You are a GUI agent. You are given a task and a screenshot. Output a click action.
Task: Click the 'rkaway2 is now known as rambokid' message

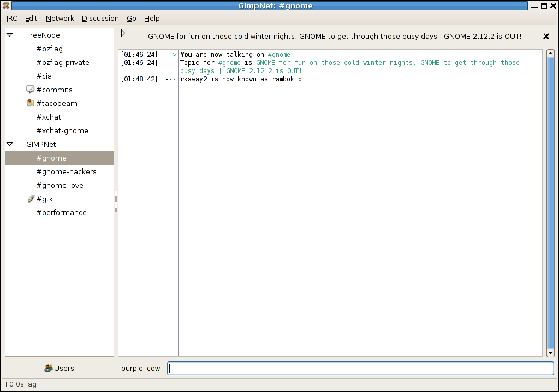click(x=241, y=79)
